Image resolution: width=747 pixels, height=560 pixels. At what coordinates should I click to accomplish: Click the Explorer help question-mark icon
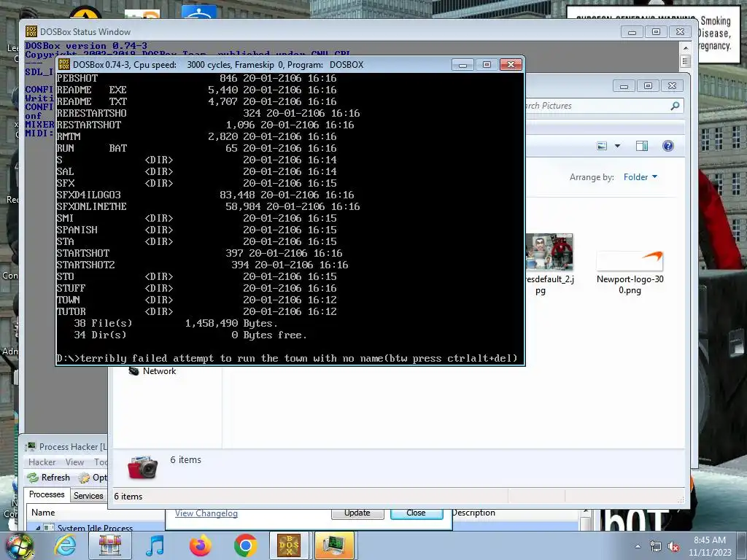pos(668,146)
